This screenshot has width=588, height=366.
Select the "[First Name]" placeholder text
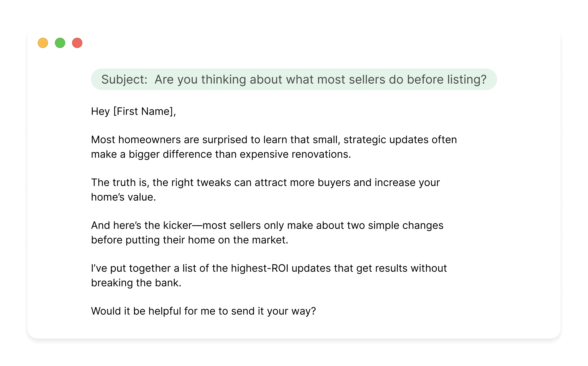[x=143, y=111]
